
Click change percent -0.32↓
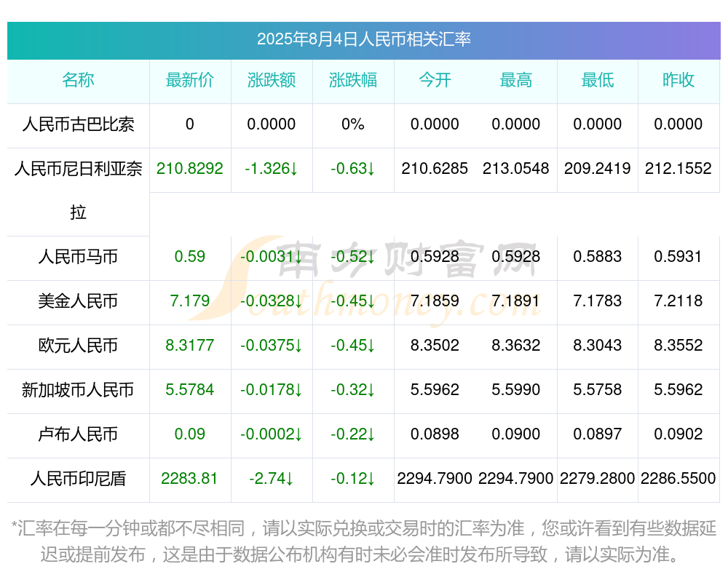353,390
